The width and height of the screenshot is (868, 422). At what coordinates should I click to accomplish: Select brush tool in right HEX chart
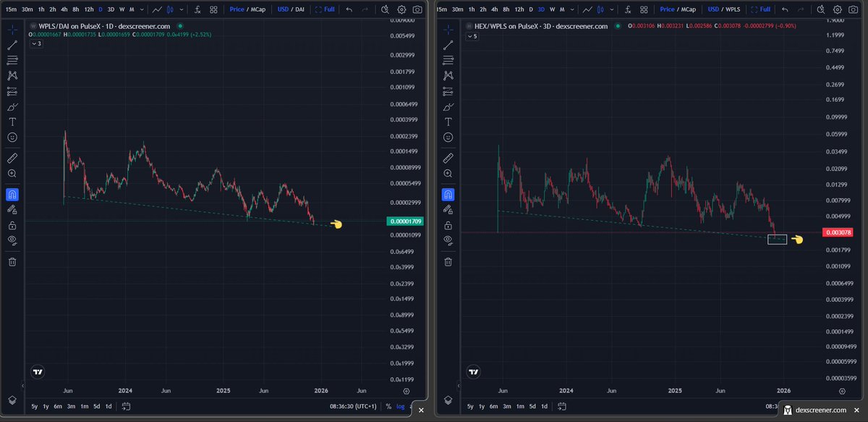[448, 106]
